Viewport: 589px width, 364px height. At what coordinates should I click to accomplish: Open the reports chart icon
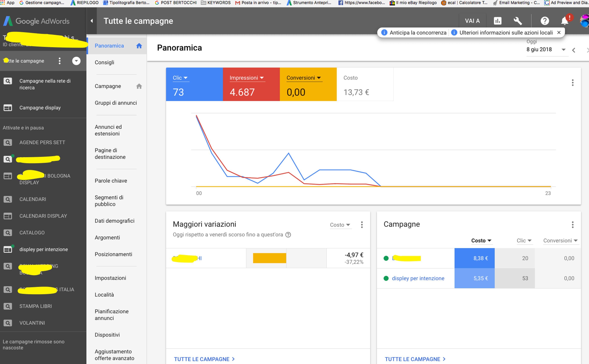point(497,21)
